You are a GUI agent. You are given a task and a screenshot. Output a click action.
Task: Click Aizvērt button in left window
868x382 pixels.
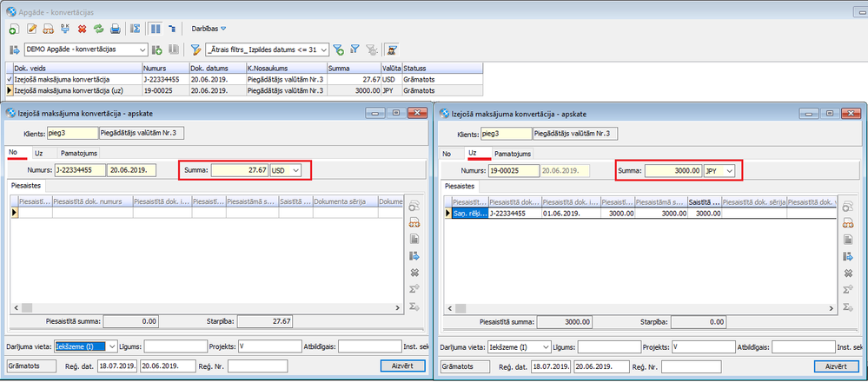click(403, 366)
